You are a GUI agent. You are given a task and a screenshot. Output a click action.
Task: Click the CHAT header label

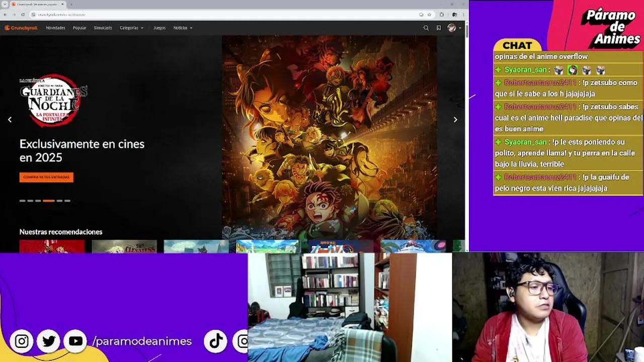517,45
